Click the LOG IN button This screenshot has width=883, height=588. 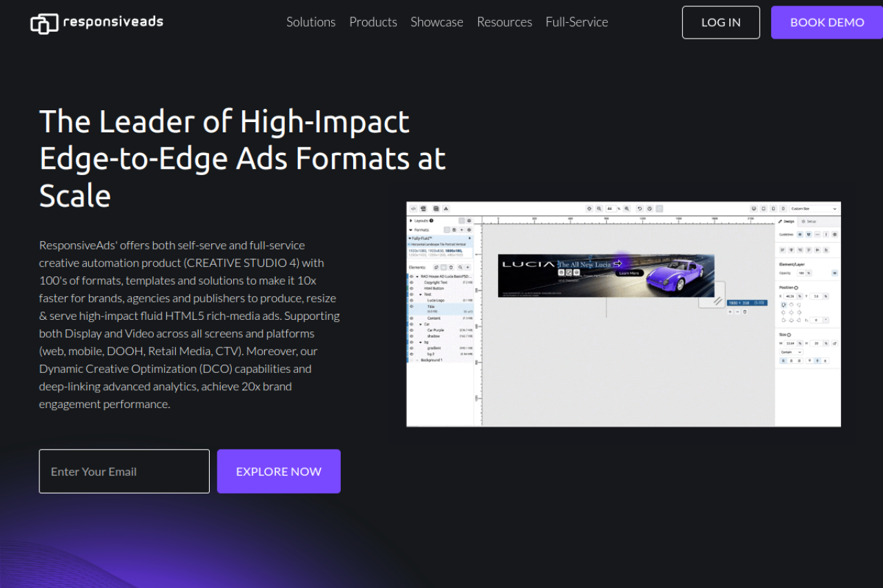[x=721, y=22]
